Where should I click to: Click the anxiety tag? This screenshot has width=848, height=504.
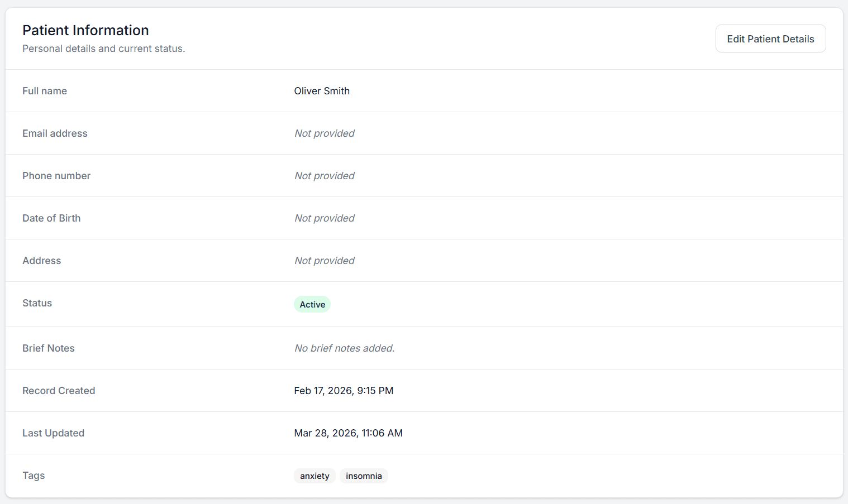pyautogui.click(x=315, y=476)
